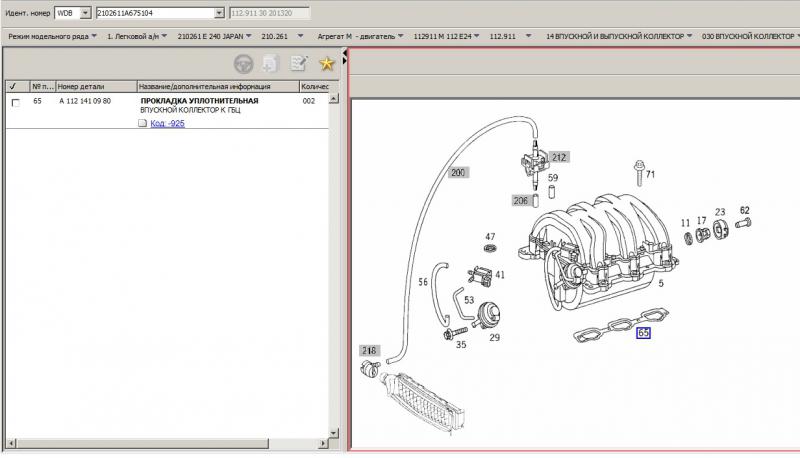Select callout 218 in the diagram

[x=369, y=350]
